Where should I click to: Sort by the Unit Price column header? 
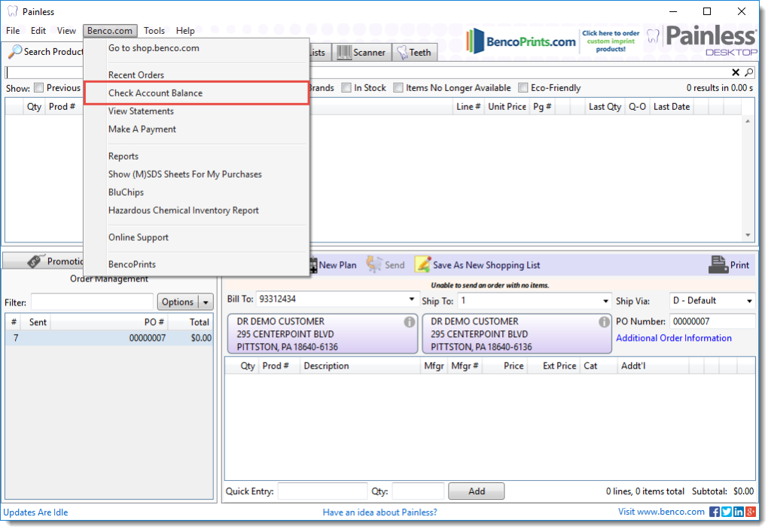507,107
